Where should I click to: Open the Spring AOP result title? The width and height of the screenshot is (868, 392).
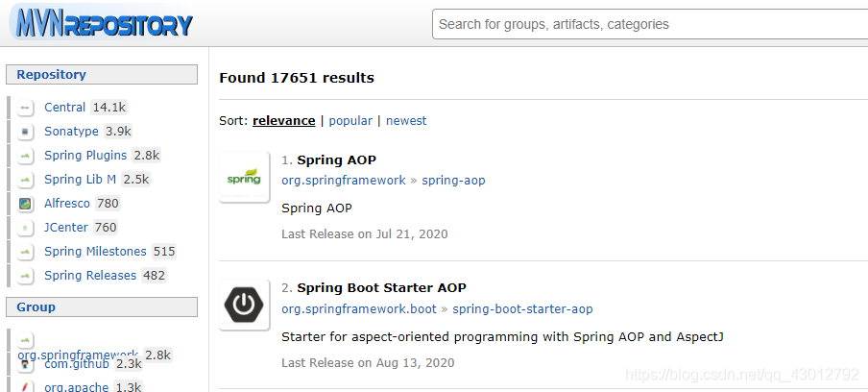tap(336, 159)
